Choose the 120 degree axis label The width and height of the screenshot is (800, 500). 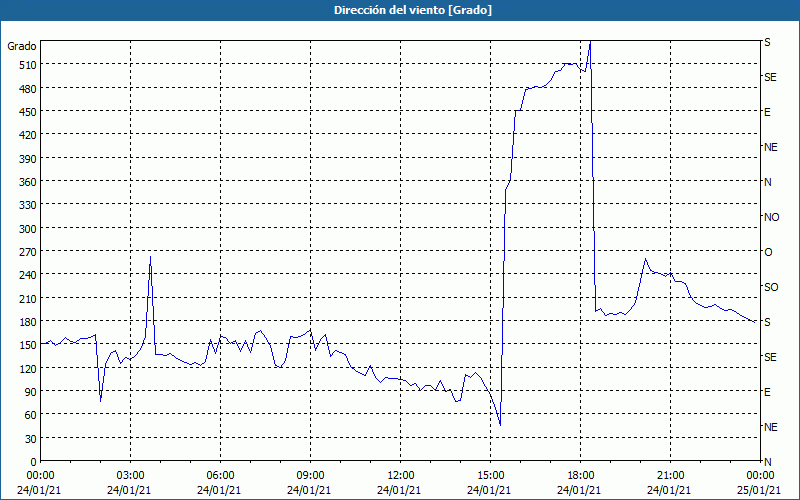click(28, 368)
